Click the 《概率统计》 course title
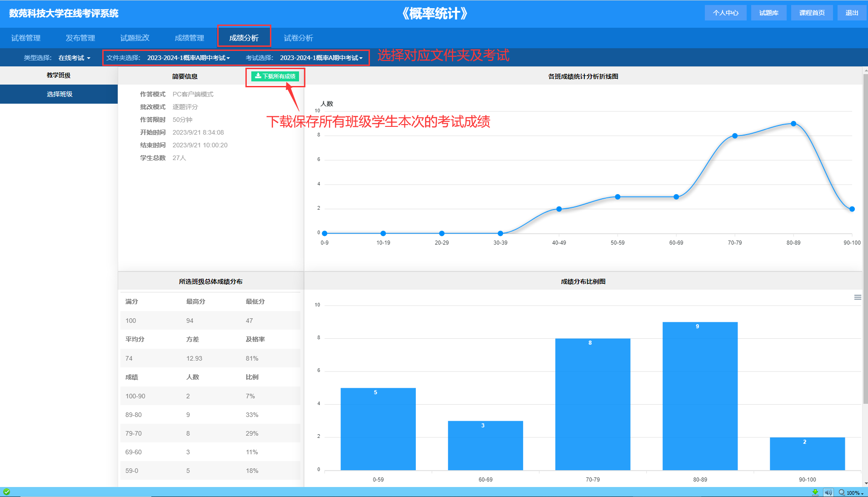Screen dimensions: 868x497 (x=434, y=13)
